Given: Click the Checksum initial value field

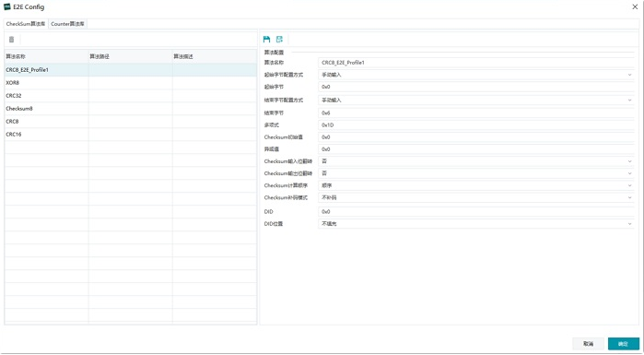Looking at the screenshot, I should click(476, 137).
